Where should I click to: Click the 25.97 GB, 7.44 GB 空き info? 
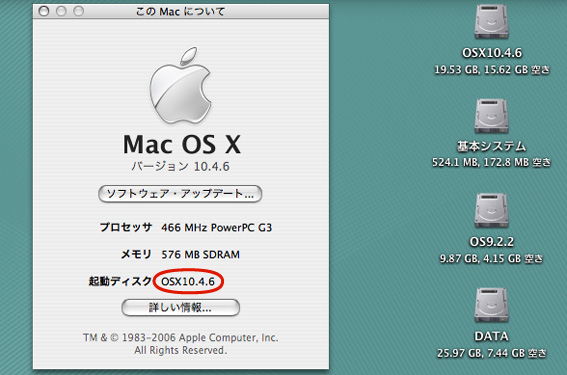tap(491, 353)
